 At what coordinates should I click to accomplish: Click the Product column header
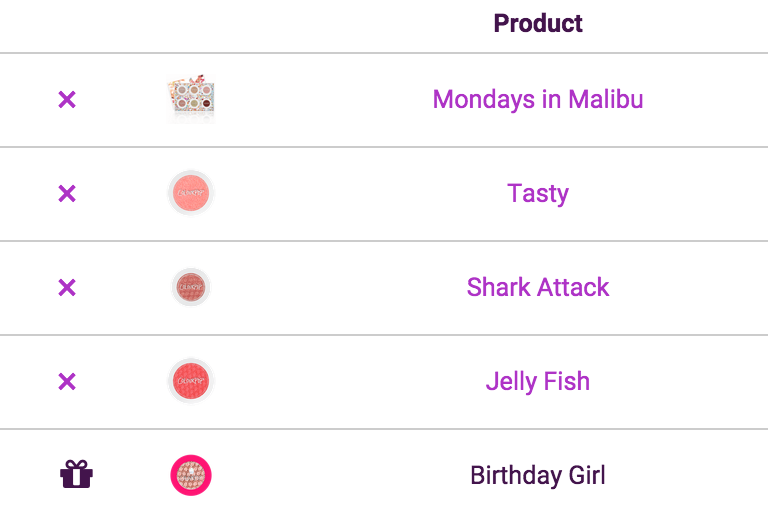coord(538,24)
